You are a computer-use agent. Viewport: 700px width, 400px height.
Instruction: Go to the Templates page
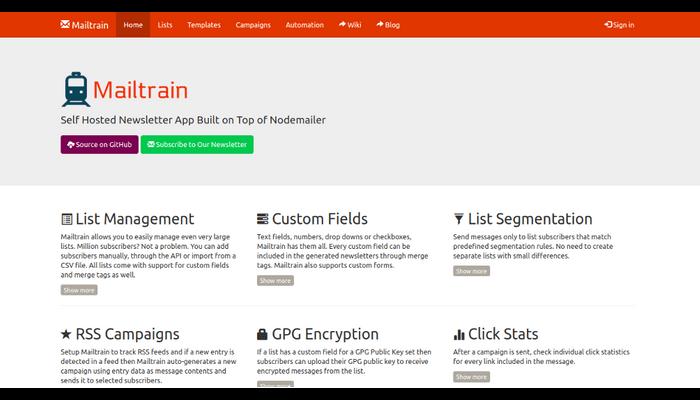tap(204, 25)
